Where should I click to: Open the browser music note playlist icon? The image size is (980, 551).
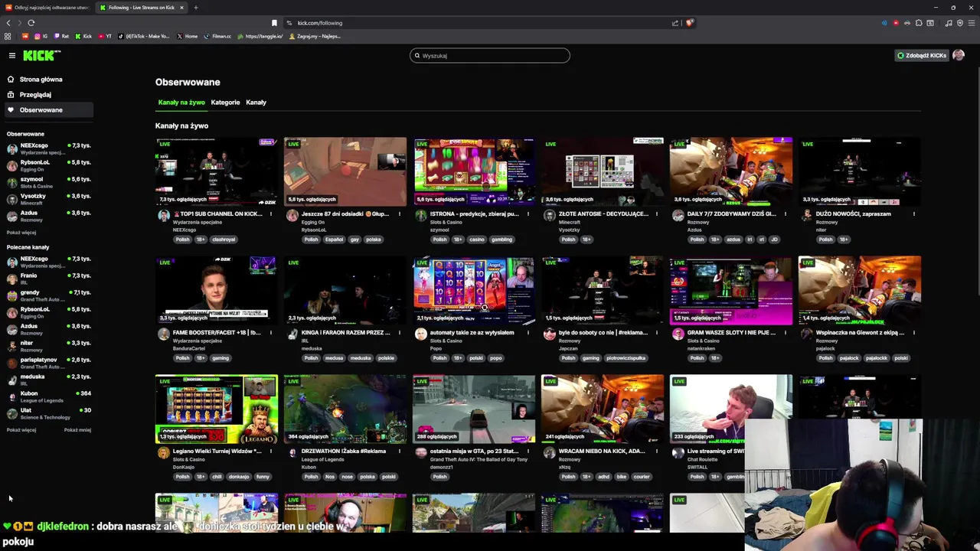pyautogui.click(x=949, y=23)
